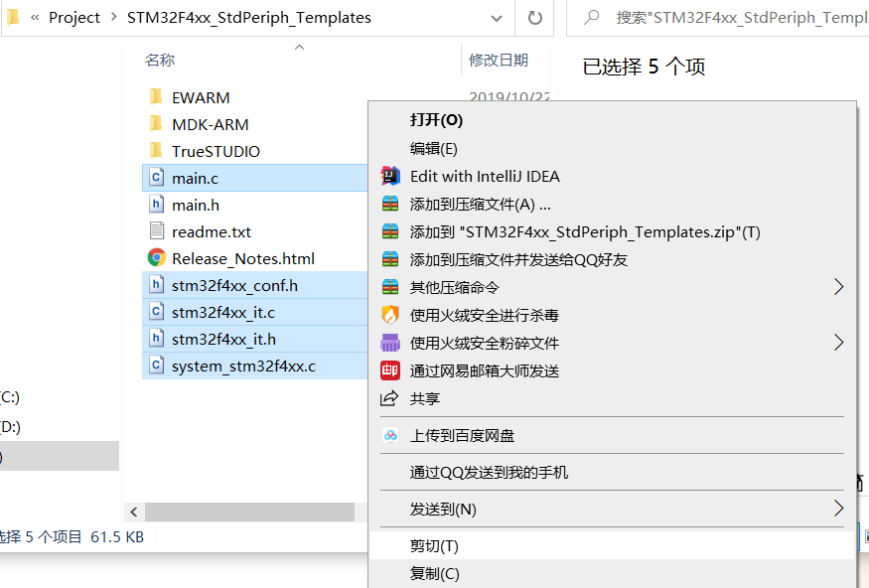Click the file name readme.txt

pos(212,231)
